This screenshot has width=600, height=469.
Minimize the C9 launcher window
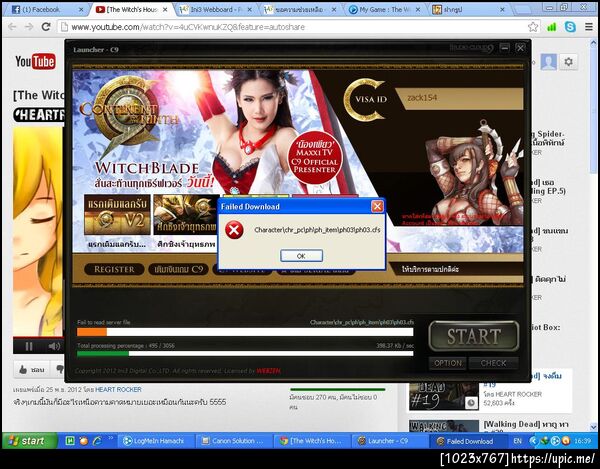tap(505, 48)
